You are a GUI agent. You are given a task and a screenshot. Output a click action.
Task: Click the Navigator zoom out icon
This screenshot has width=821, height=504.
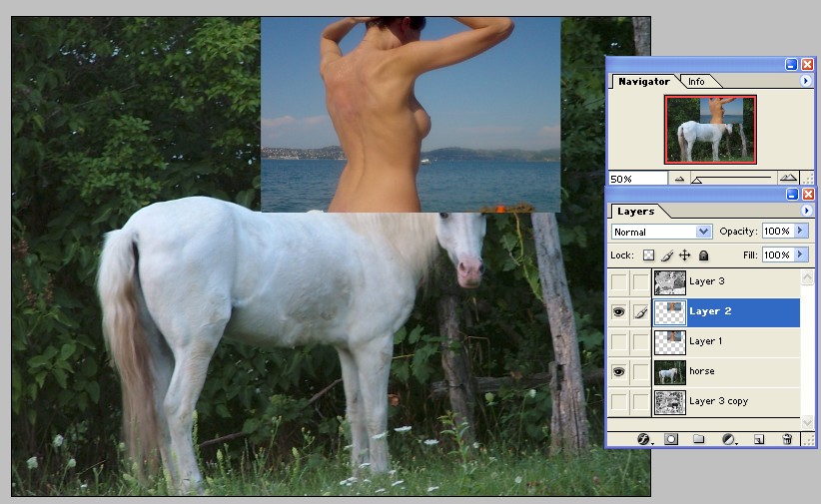click(x=679, y=179)
